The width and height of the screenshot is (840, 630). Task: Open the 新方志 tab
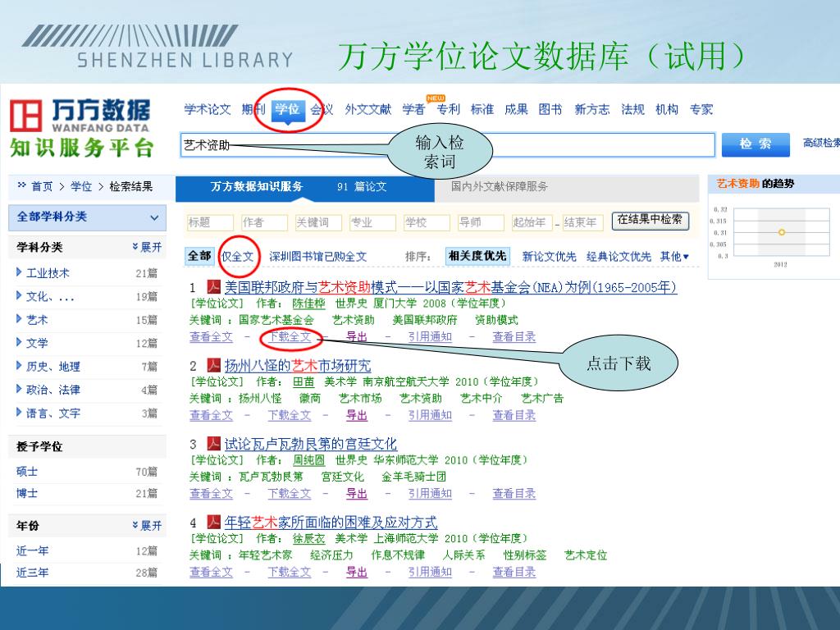click(592, 109)
